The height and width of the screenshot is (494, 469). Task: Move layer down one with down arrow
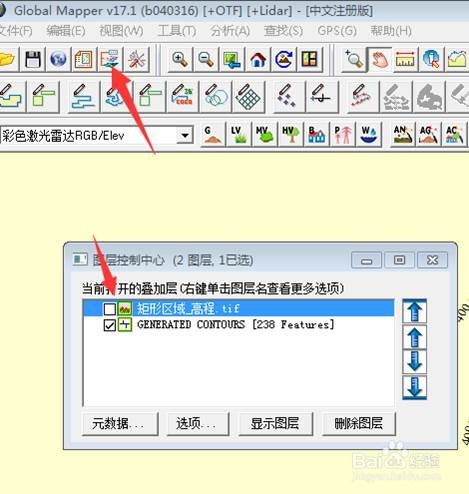point(414,361)
